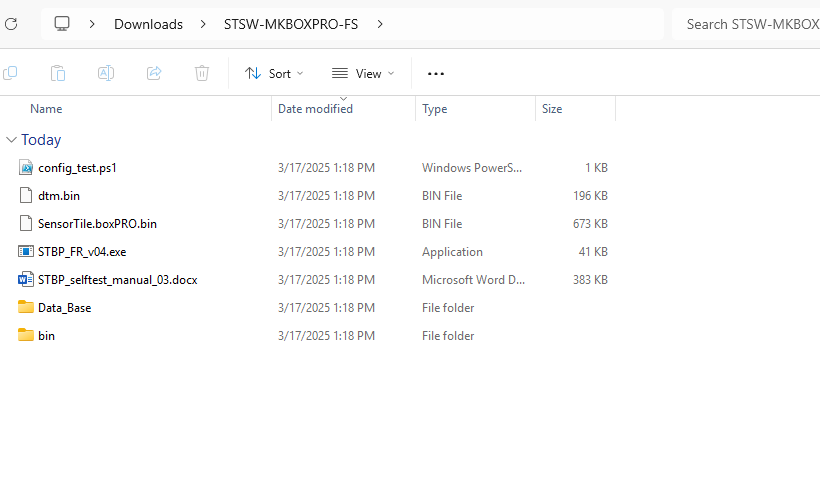
Task: Open the See more (three dots) menu
Action: coord(435,73)
